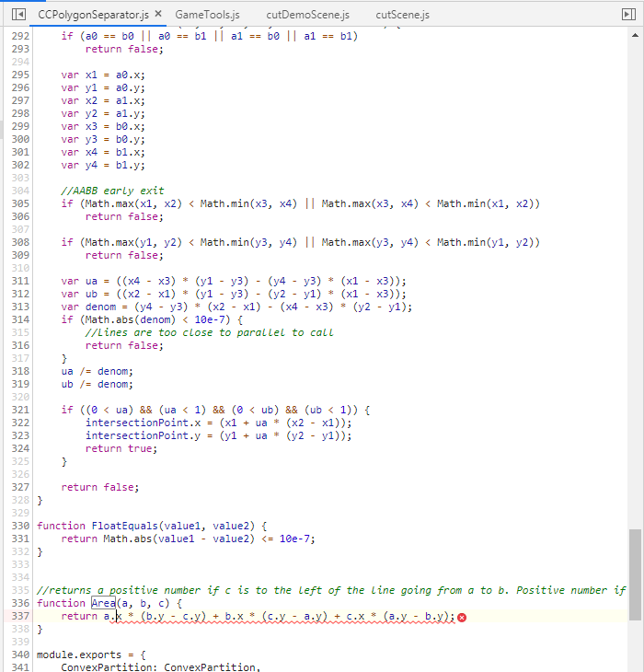Set breakpoint on line number 321
Image resolution: width=644 pixels, height=672 pixels.
(x=20, y=410)
